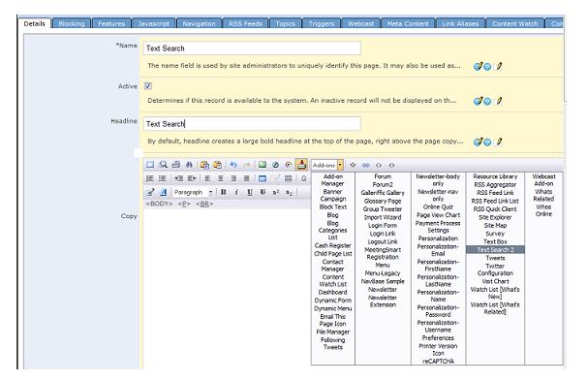Viewport: 588px width, 380px height.
Task: Toggle superscript formatting
Action: click(276, 192)
